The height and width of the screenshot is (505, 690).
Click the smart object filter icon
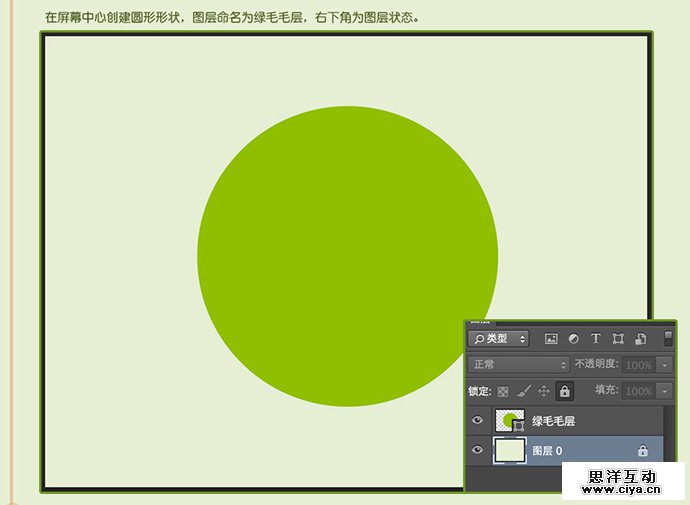pyautogui.click(x=641, y=339)
